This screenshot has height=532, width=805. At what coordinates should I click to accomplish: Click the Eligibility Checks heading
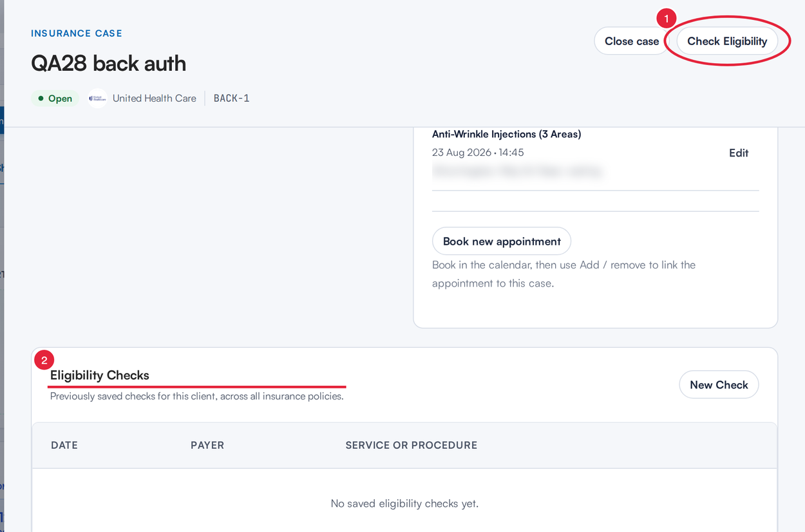point(100,375)
